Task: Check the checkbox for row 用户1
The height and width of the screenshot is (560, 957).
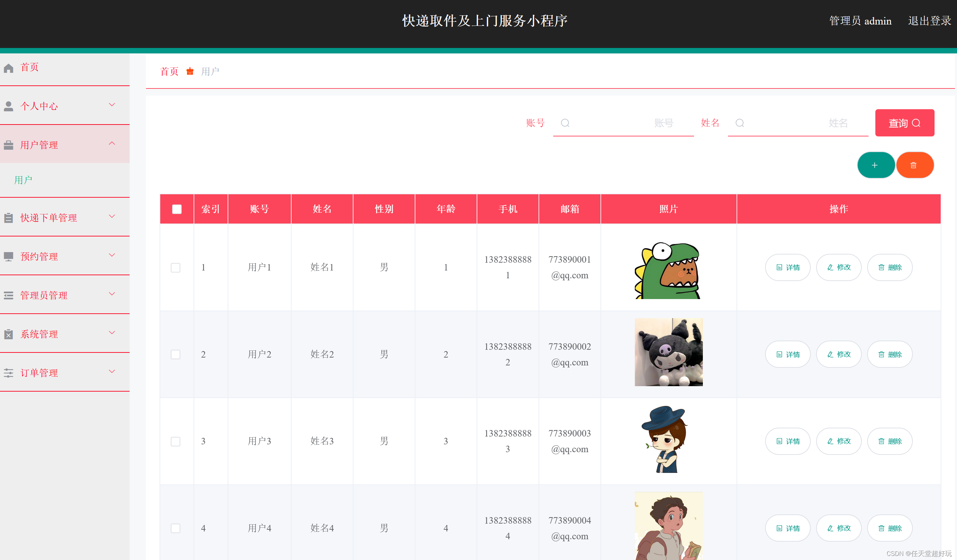Action: pos(176,268)
